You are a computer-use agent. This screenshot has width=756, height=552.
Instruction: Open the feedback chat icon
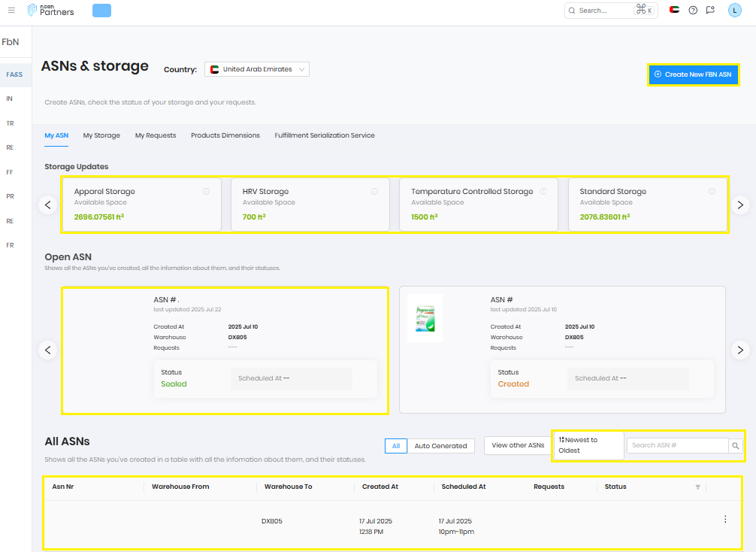pos(710,10)
